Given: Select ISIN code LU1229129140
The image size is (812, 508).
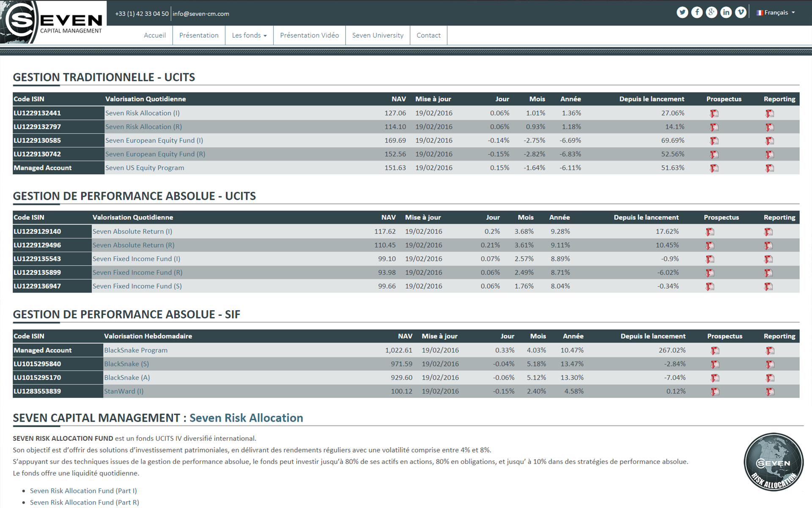Looking at the screenshot, I should [37, 232].
